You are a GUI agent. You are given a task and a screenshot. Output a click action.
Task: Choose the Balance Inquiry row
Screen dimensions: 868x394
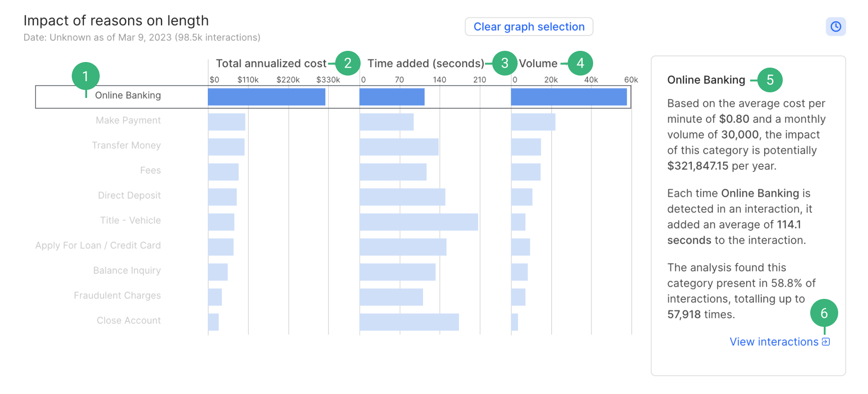(127, 270)
